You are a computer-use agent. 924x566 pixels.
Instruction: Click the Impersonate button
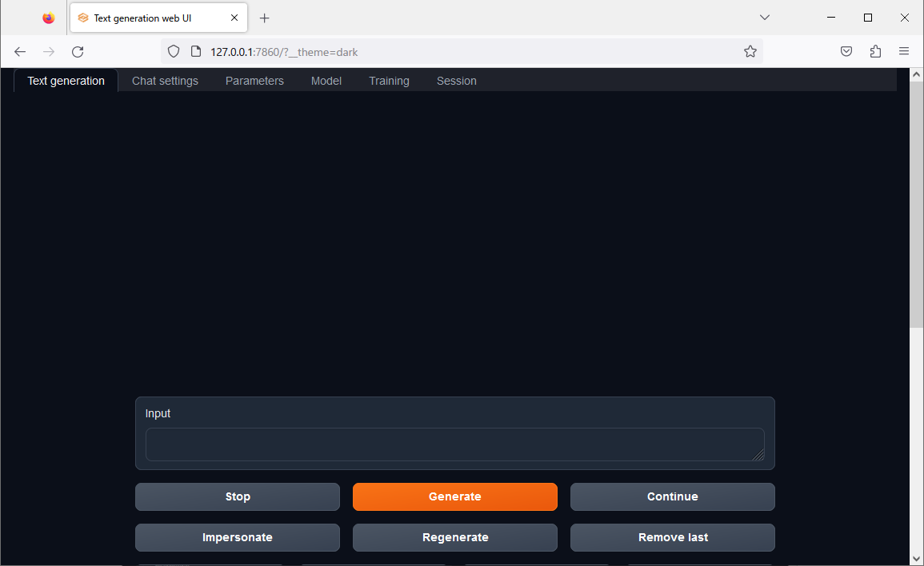238,537
